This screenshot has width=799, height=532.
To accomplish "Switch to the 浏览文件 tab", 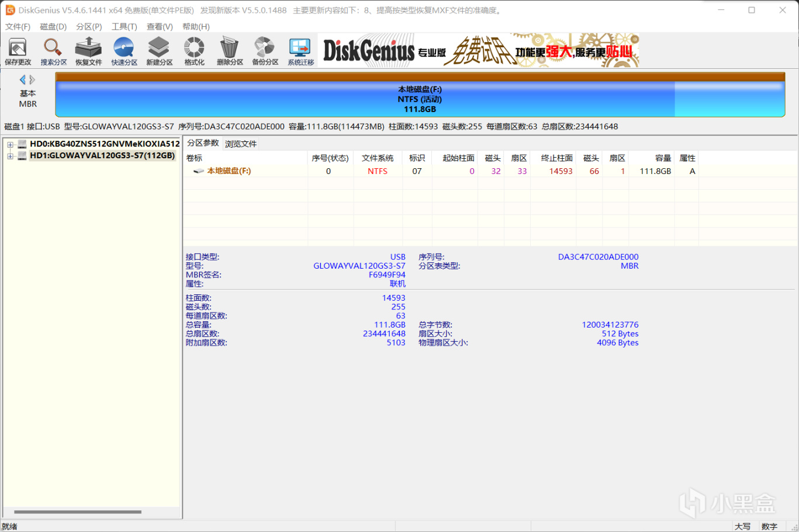I will pyautogui.click(x=241, y=144).
